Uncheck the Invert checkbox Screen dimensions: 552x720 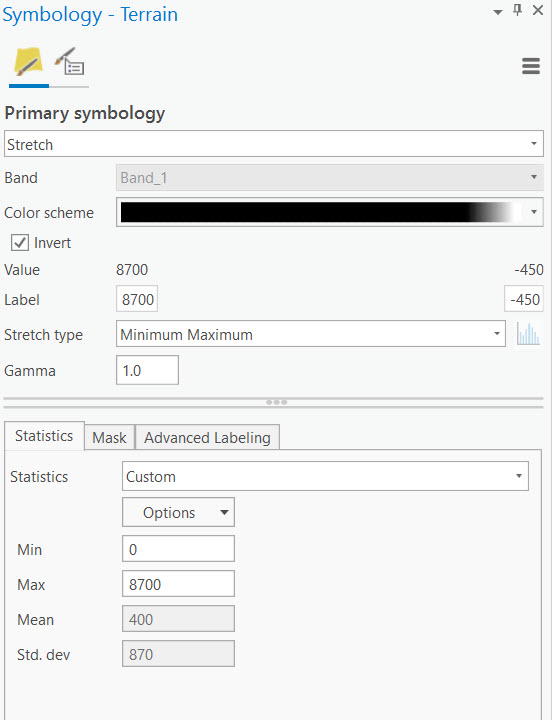(x=20, y=242)
